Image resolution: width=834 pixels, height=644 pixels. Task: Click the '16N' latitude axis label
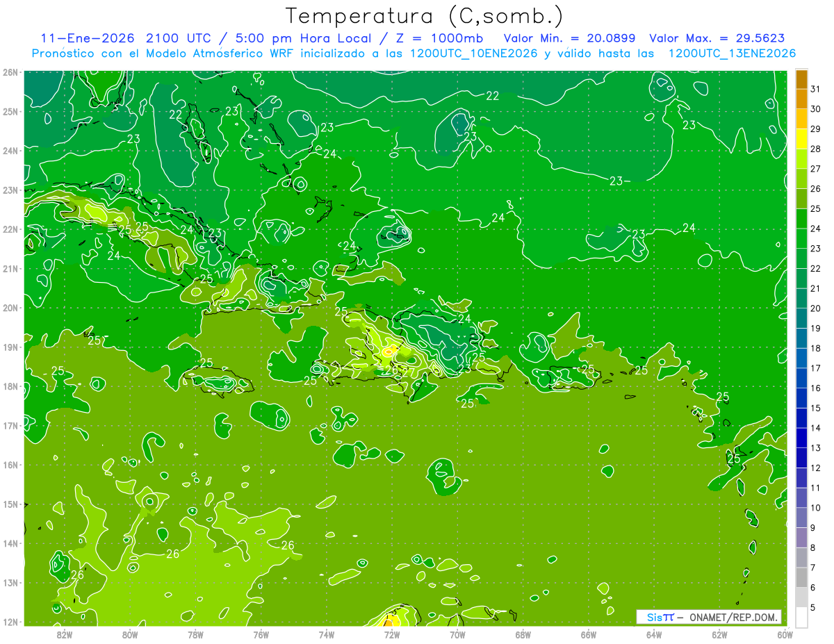10,465
